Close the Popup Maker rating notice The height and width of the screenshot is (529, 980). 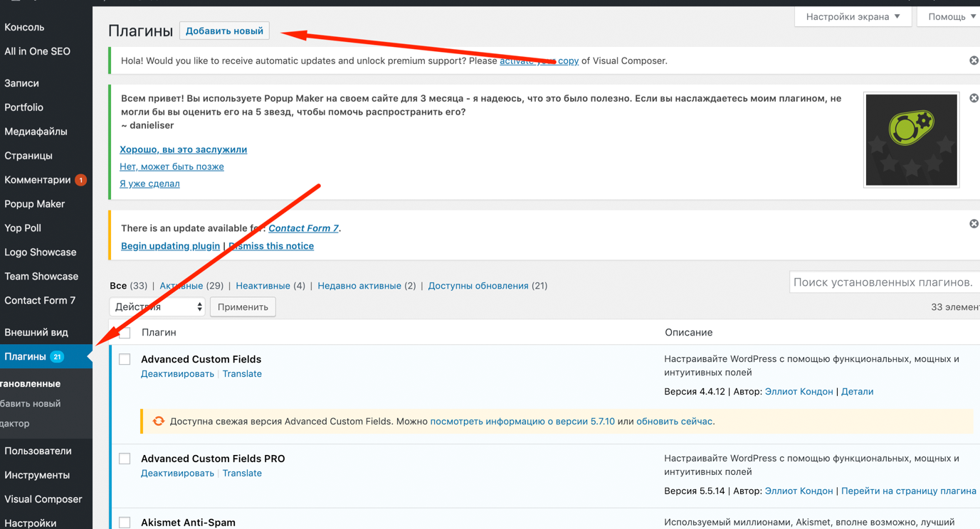tap(974, 98)
